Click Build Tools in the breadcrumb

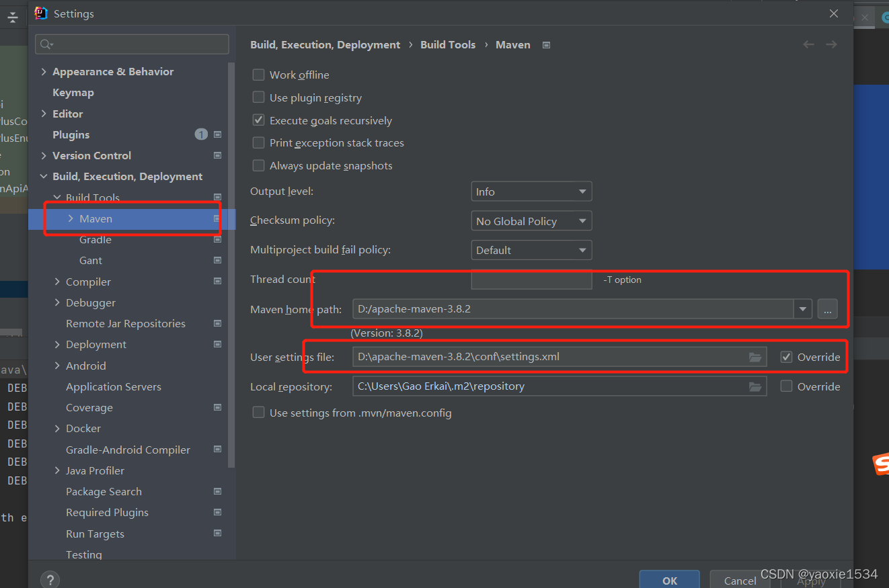point(448,44)
